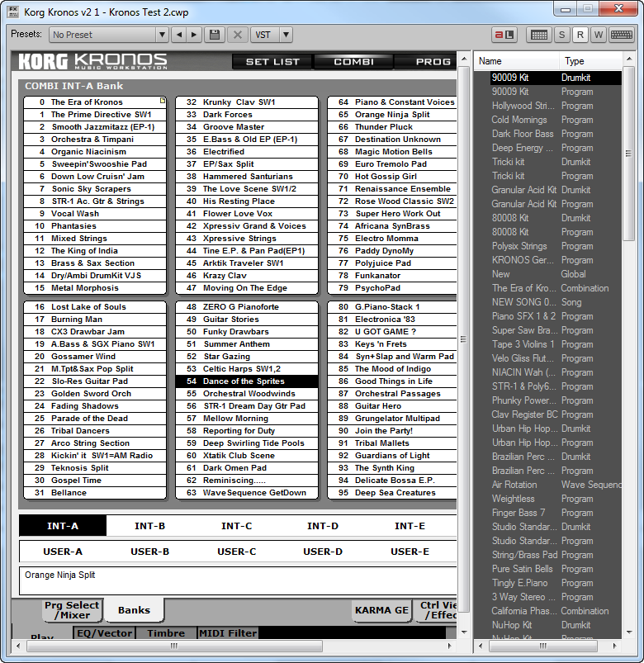This screenshot has width=644, height=663.
Task: Select combi 33 Dark Forces
Action: pyautogui.click(x=247, y=114)
